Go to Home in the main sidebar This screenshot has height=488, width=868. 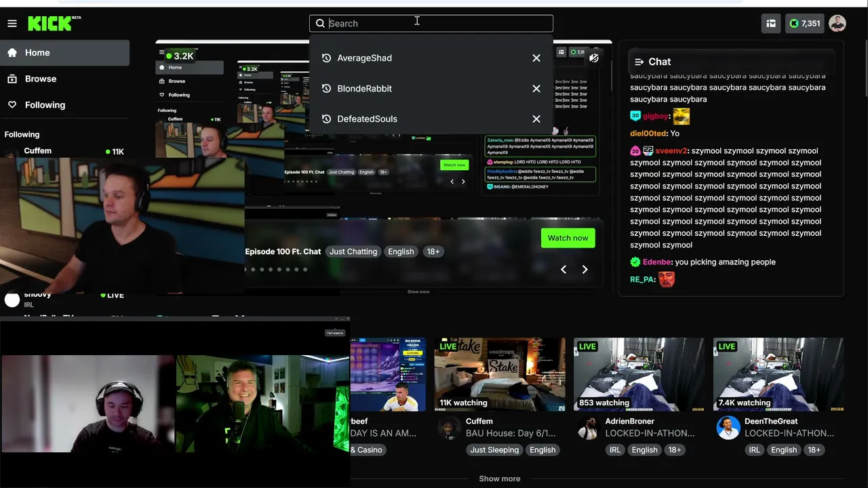tap(65, 53)
